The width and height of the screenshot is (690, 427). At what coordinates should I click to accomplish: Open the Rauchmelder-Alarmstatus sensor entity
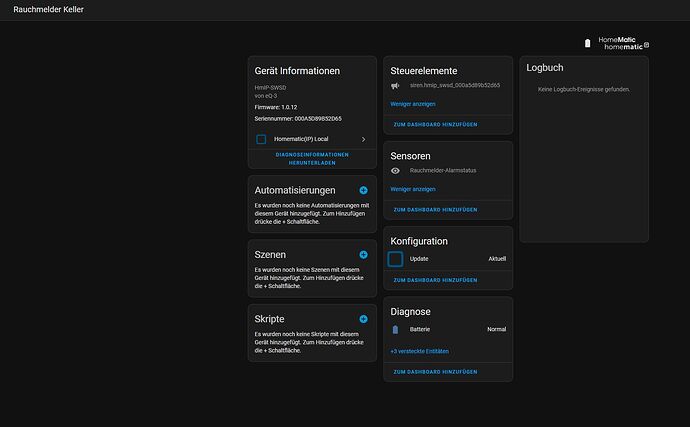443,170
